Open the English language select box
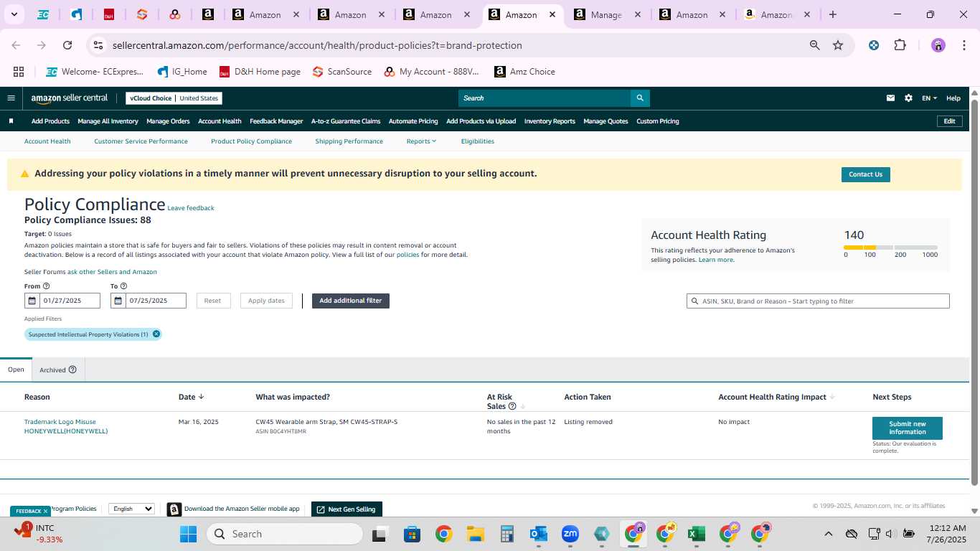 click(x=131, y=509)
